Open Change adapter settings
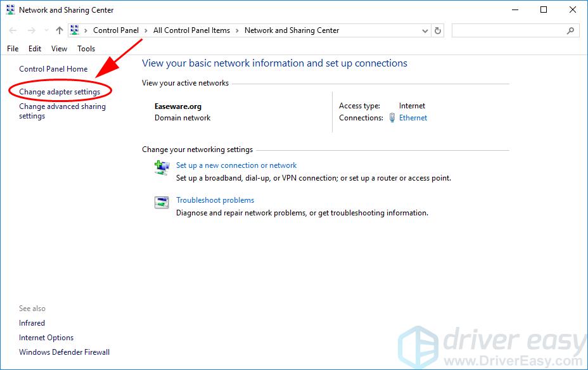Screen dimensions: 588x370 (x=60, y=92)
